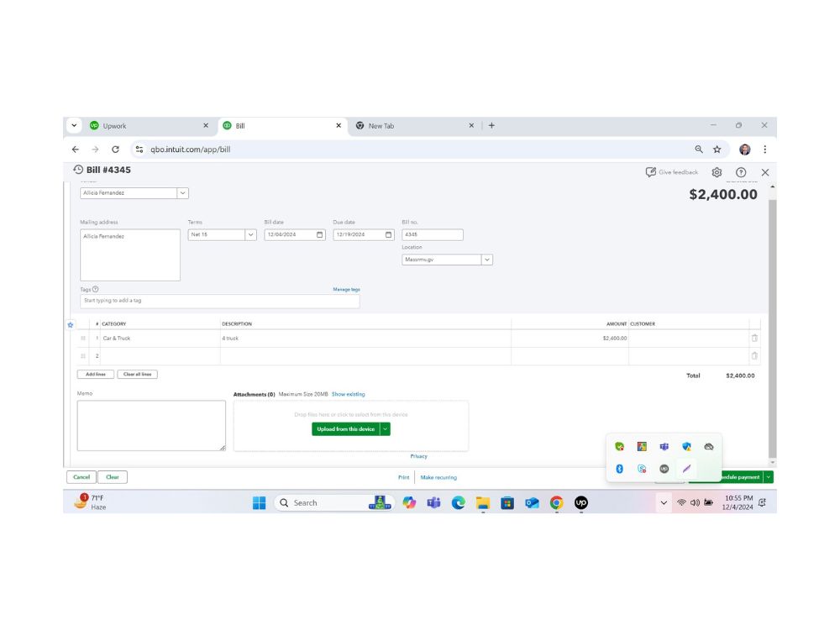Click the Upload from this device button
This screenshot has width=840, height=630.
[x=345, y=429]
